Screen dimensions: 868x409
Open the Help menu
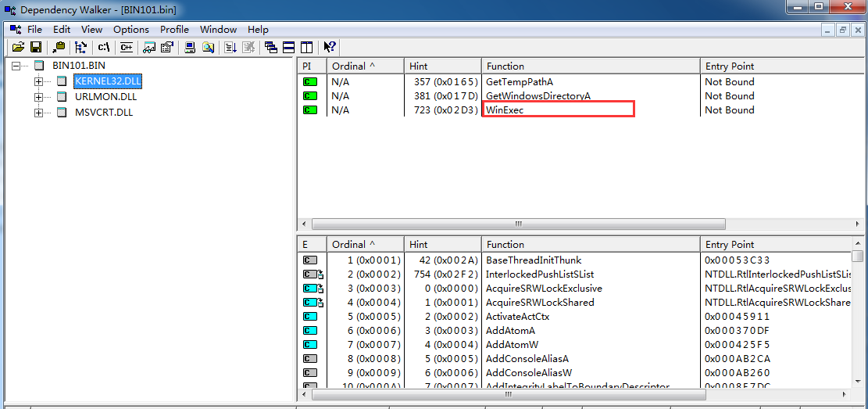(x=258, y=30)
